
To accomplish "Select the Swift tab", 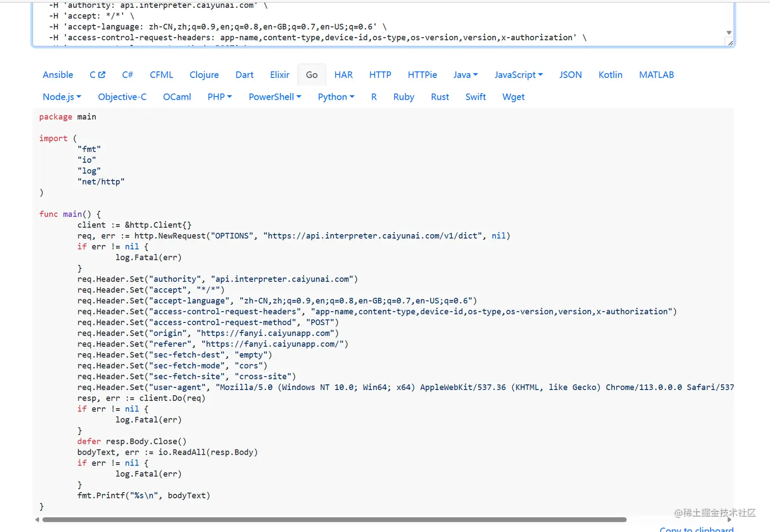I will point(476,97).
